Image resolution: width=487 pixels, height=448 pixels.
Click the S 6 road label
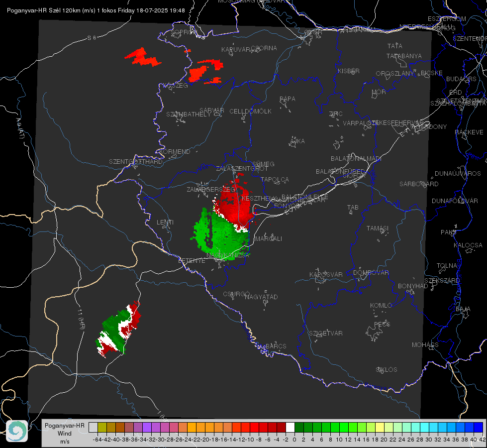tap(92, 38)
